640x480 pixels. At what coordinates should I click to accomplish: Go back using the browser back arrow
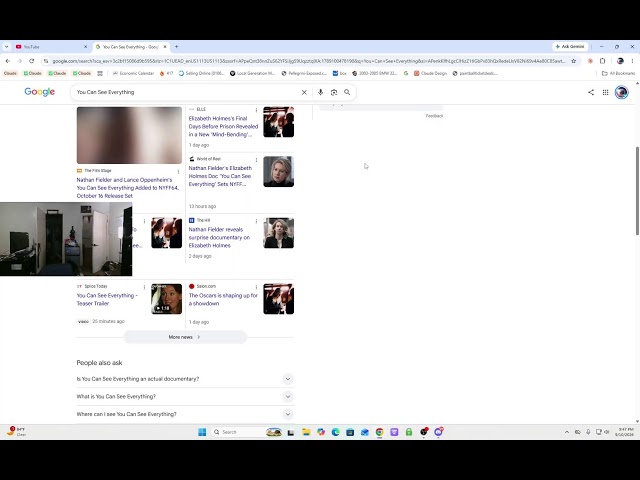click(8, 61)
